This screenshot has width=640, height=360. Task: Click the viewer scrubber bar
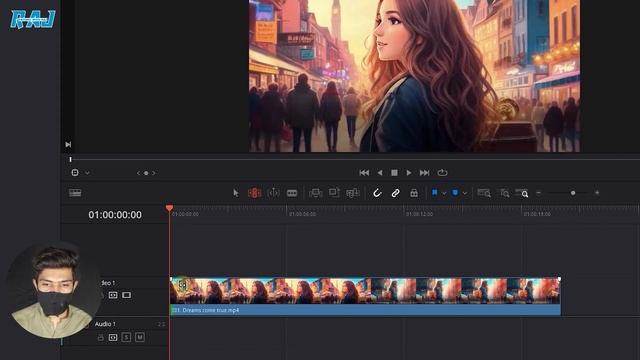[354, 160]
